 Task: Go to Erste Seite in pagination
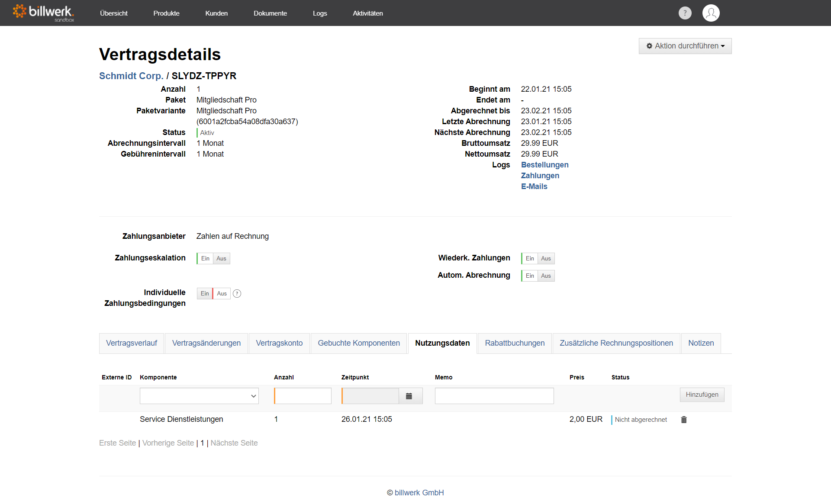tap(117, 443)
